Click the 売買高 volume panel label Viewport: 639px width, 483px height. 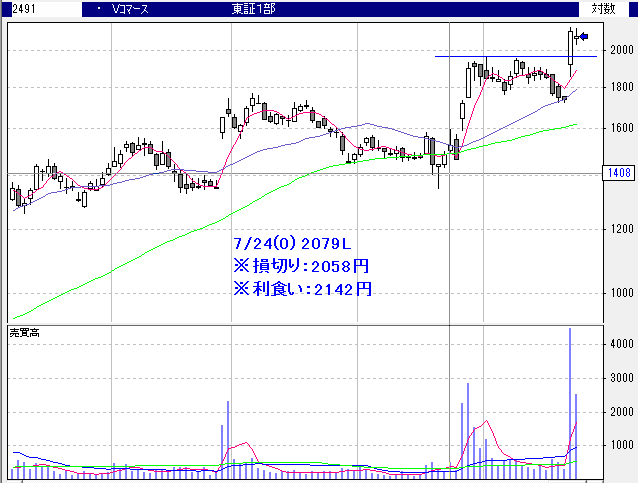22,331
